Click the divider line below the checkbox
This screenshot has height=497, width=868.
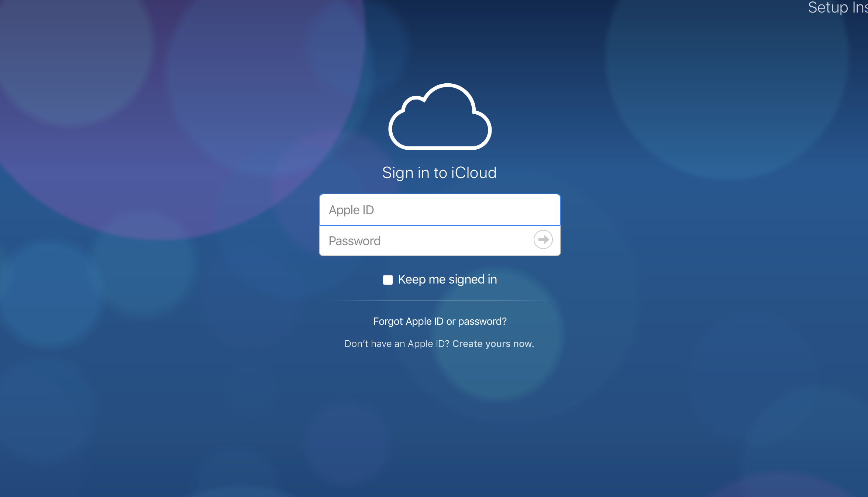click(440, 301)
